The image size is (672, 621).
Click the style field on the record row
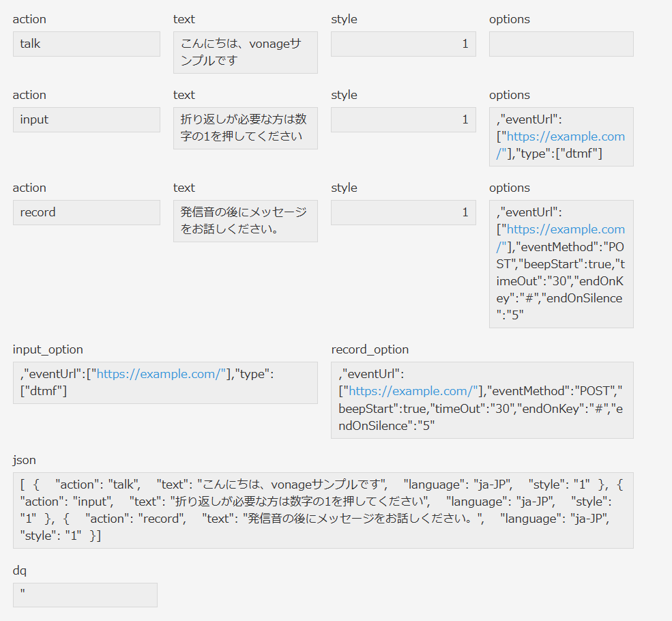coord(403,212)
